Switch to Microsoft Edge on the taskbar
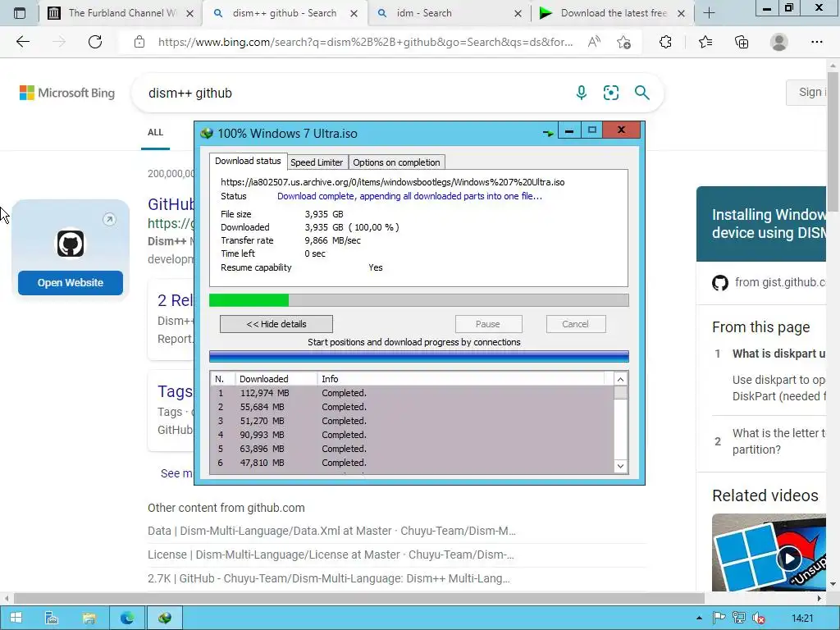The width and height of the screenshot is (840, 630). [x=127, y=618]
